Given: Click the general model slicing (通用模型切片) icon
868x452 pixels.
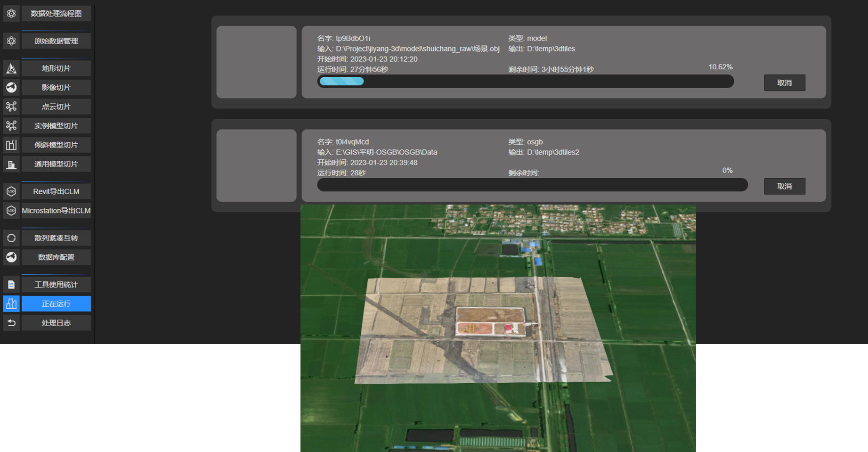Looking at the screenshot, I should (x=11, y=164).
